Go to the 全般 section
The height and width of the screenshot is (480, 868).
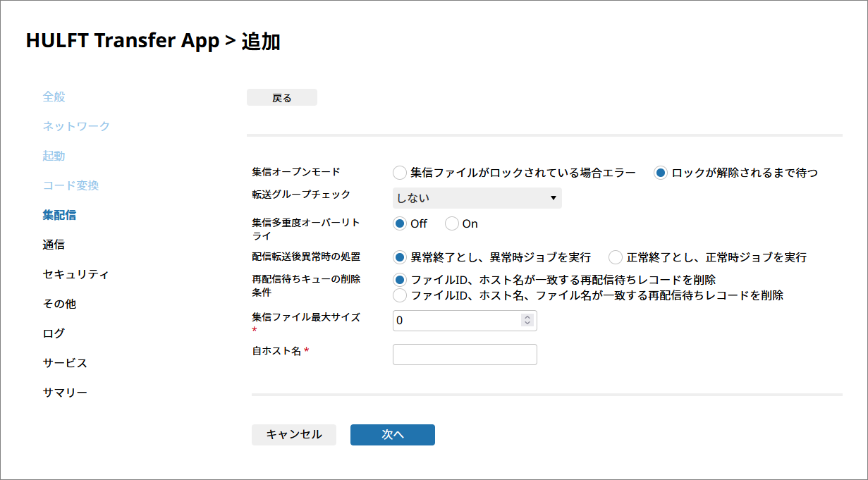point(54,97)
